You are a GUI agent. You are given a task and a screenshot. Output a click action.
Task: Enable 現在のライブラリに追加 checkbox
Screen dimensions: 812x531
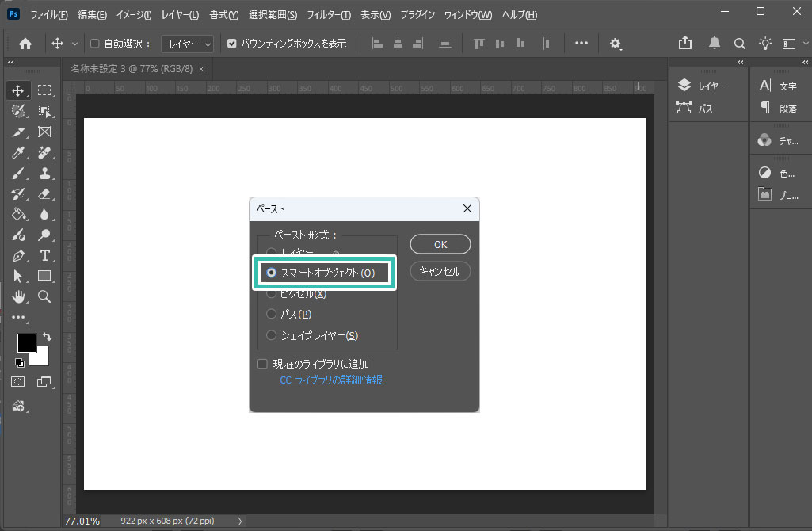tap(263, 364)
